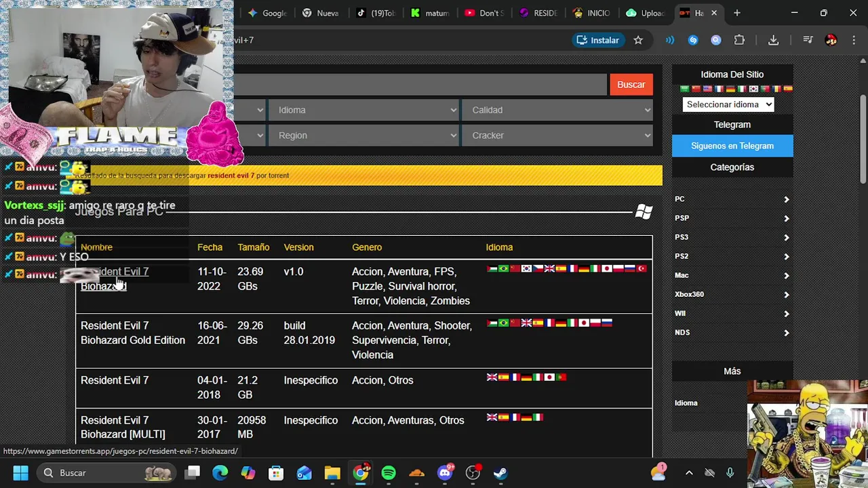Expand the Xbox360 category
Image resolution: width=868 pixels, height=488 pixels.
[732, 294]
